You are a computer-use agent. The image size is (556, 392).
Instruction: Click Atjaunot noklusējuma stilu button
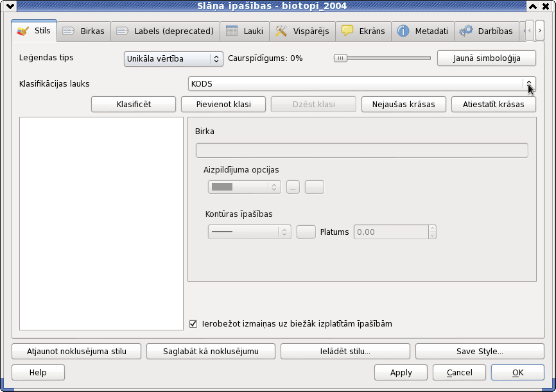coord(76,351)
